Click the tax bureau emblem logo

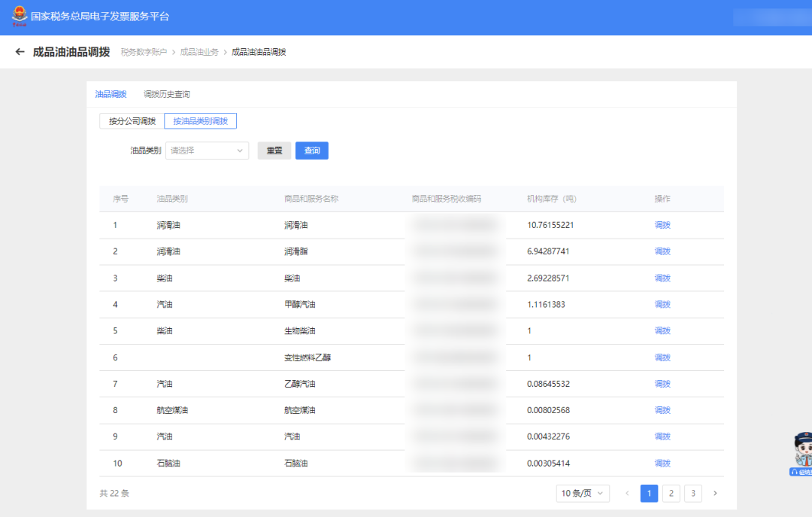click(19, 17)
